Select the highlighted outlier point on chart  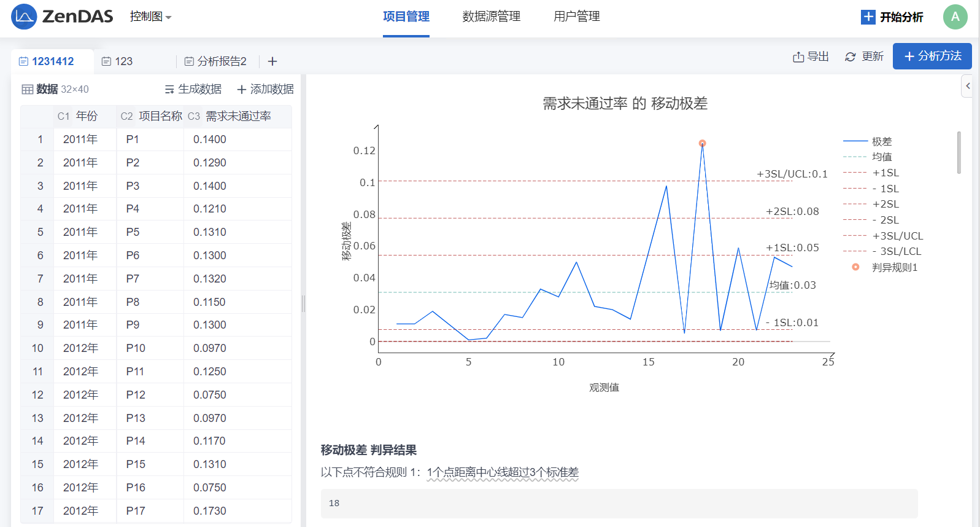(x=703, y=144)
